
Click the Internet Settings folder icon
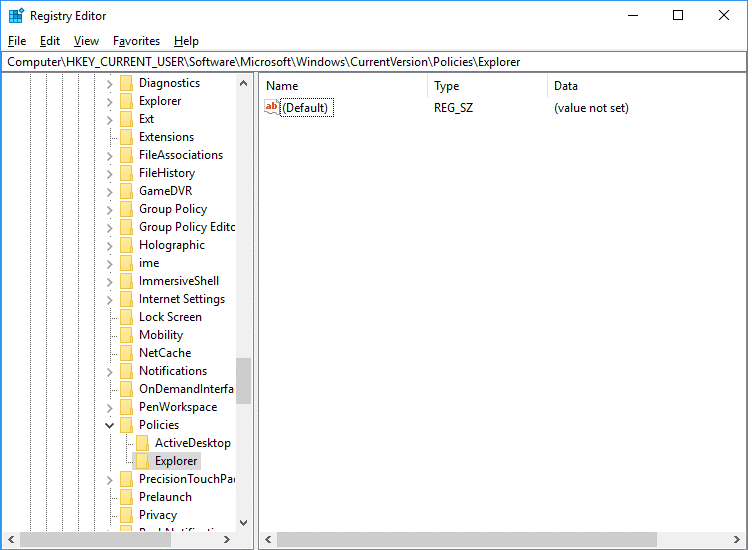point(127,299)
